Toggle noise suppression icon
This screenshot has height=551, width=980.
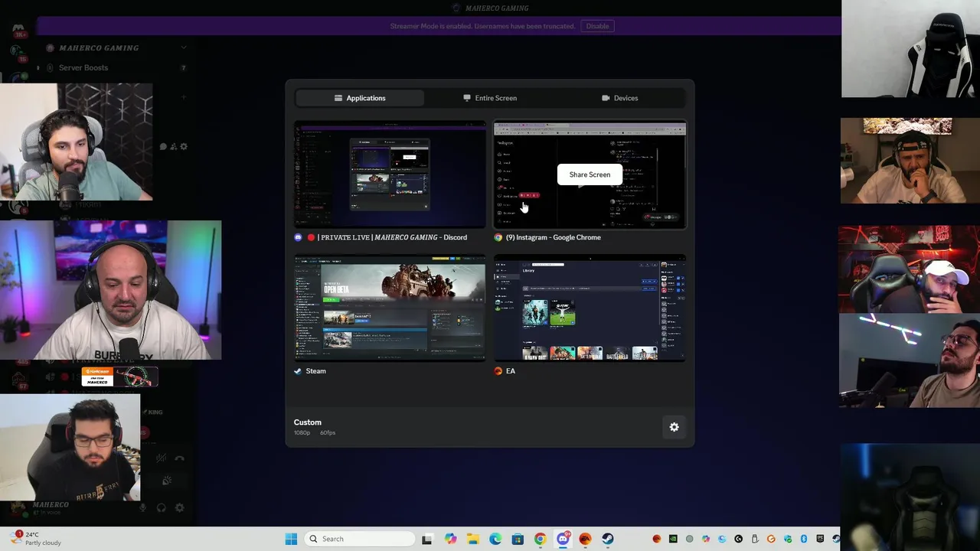[161, 458]
